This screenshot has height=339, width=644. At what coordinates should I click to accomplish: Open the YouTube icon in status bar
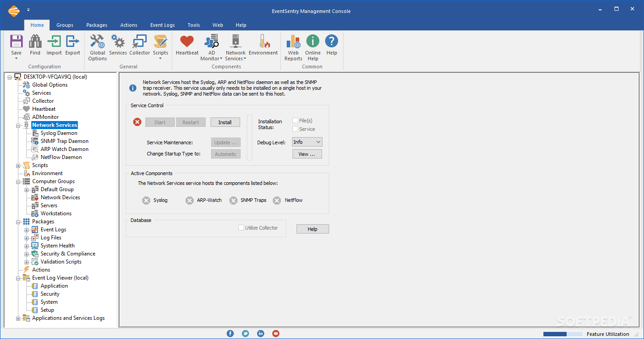[x=276, y=333]
